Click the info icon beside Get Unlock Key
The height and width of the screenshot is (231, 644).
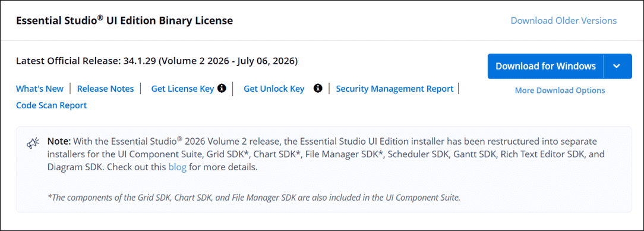click(x=317, y=89)
